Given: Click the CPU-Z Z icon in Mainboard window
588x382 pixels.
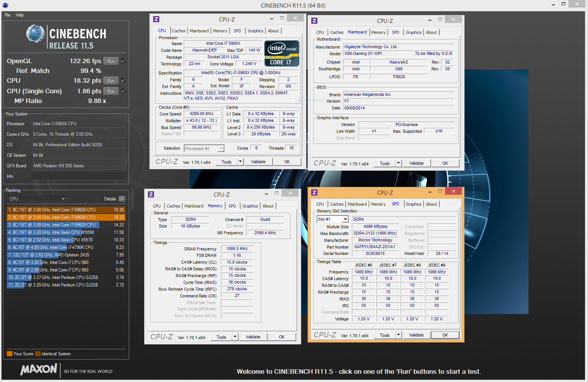Looking at the screenshot, I should point(314,21).
